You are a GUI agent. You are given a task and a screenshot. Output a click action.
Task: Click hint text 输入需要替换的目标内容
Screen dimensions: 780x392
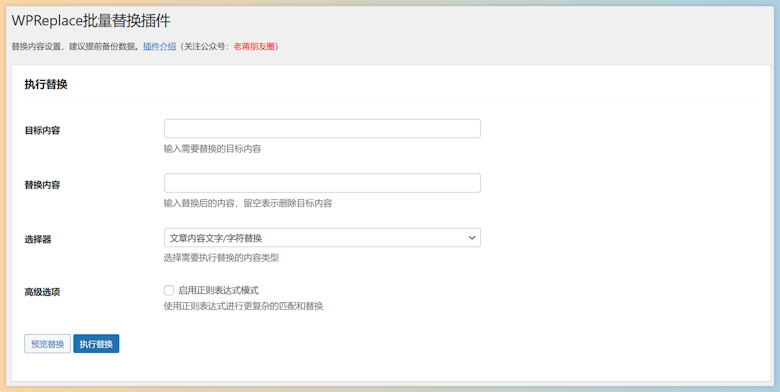[212, 149]
